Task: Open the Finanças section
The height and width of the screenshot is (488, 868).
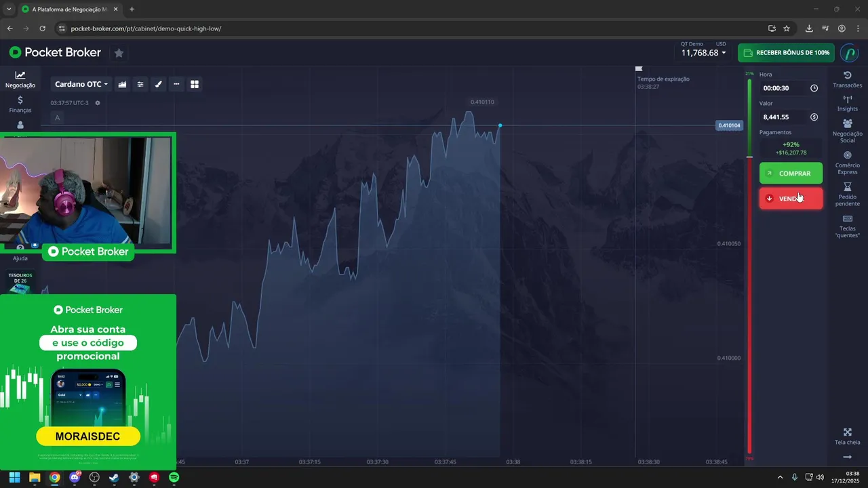Action: [x=20, y=104]
